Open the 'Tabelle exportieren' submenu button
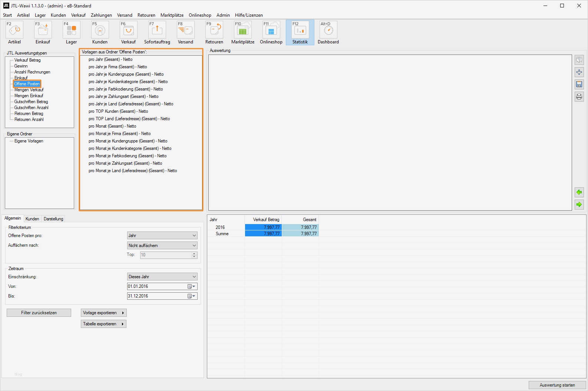This screenshot has height=391, width=588. point(104,324)
